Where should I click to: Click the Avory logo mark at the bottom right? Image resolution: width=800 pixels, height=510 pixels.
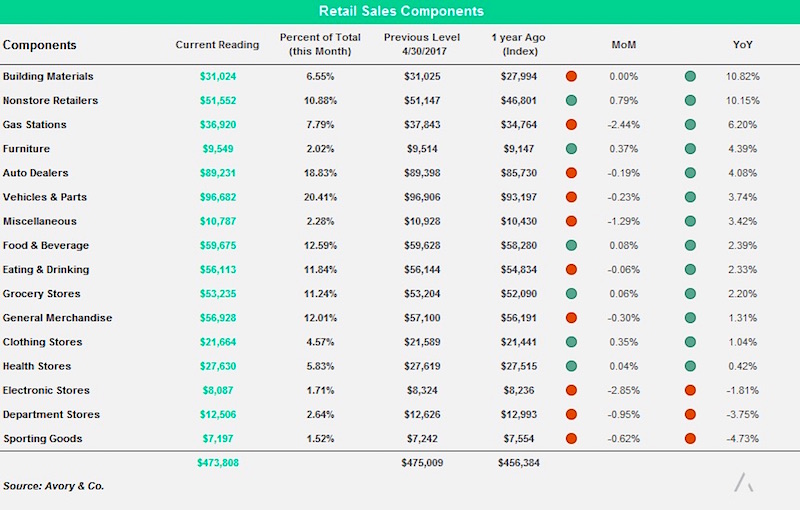tap(744, 482)
